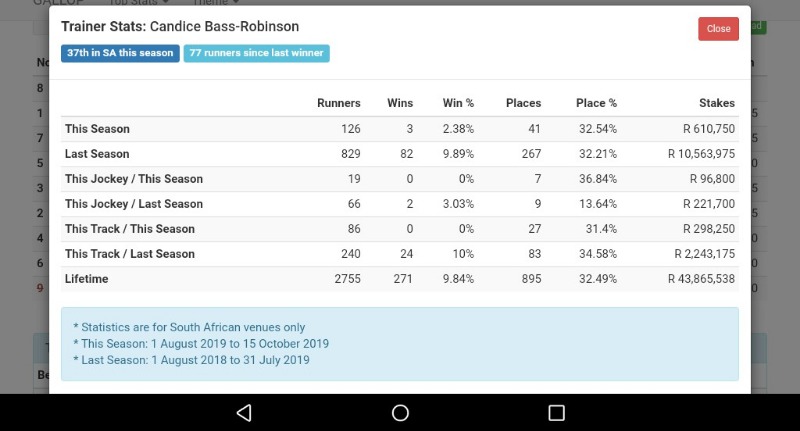The width and height of the screenshot is (800, 431).
Task: Select the "Last Season" row label
Action: (97, 154)
